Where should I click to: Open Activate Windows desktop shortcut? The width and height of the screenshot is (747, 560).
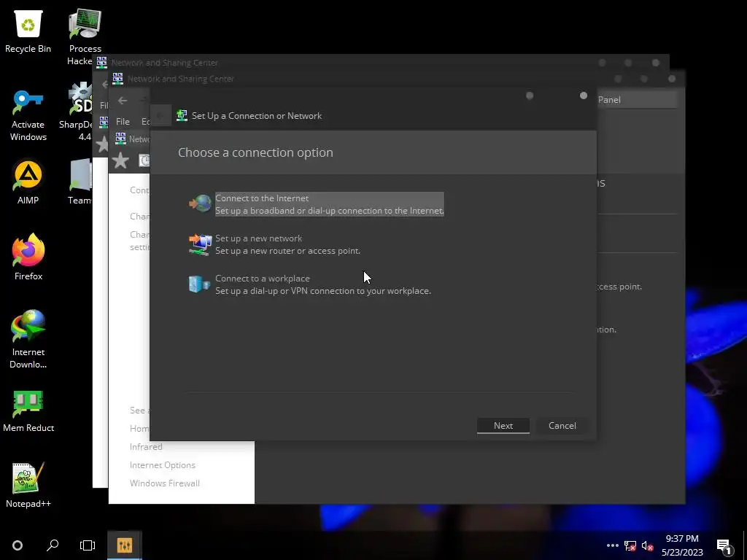[x=28, y=115]
